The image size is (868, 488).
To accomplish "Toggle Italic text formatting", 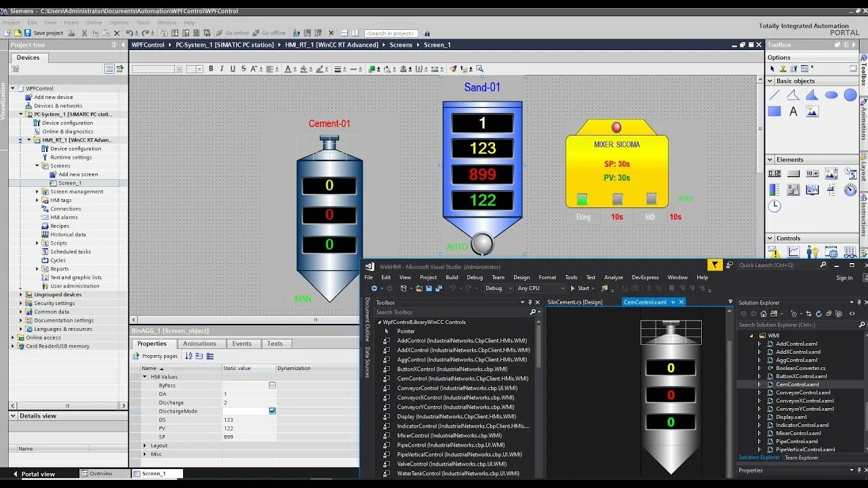I will pos(222,68).
